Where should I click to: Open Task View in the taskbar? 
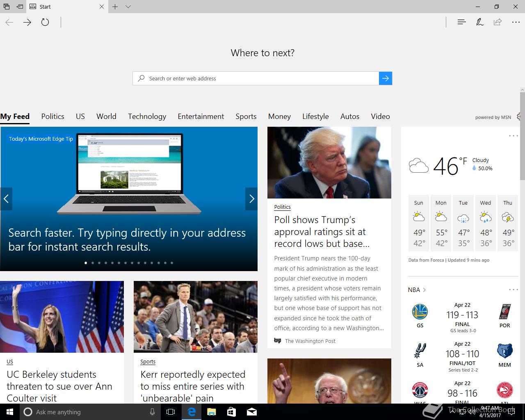[171, 412]
